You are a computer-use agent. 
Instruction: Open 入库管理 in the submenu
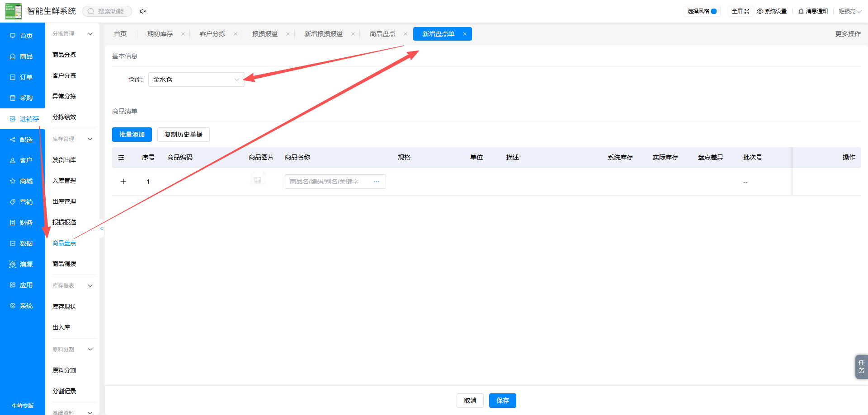pos(64,181)
